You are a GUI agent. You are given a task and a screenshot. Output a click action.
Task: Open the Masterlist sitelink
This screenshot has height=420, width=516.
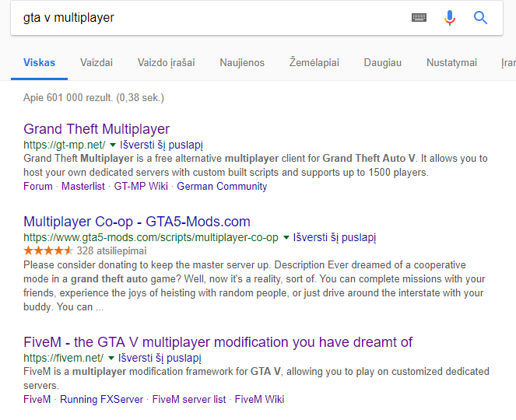83,186
